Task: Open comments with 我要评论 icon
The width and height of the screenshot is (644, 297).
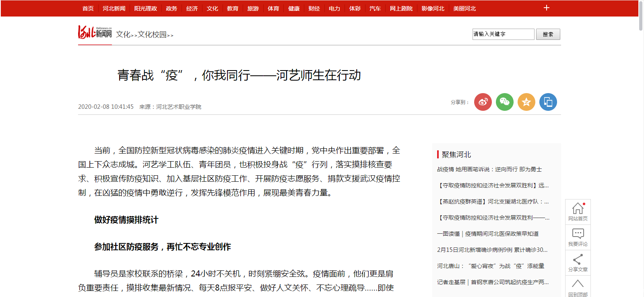Action: point(578,237)
